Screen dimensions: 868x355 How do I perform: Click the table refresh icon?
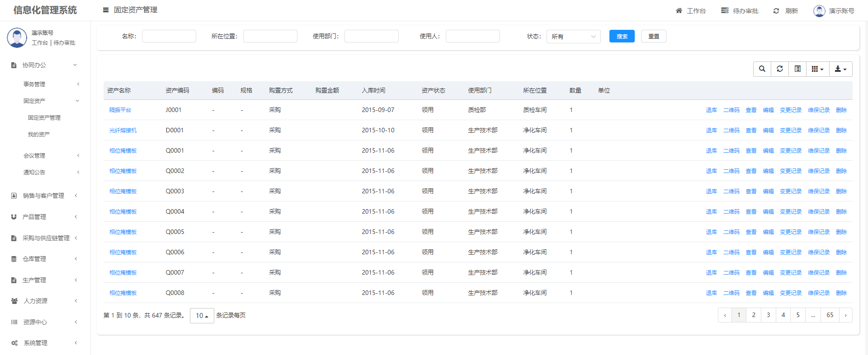779,69
